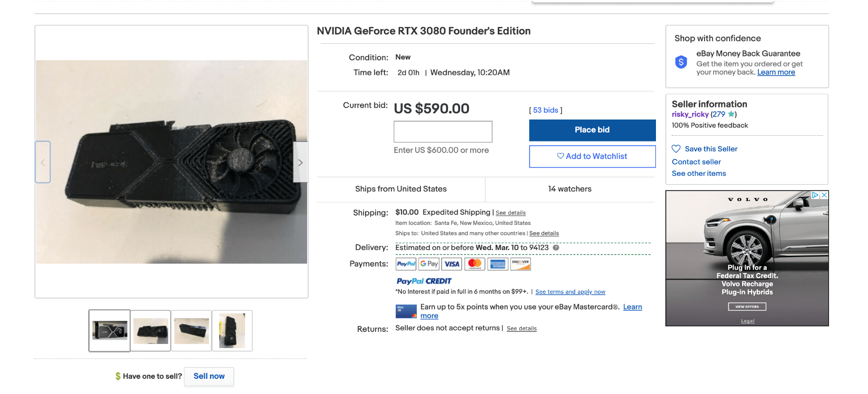Open the 53 bids history link
This screenshot has height=394, width=868.
click(x=545, y=110)
